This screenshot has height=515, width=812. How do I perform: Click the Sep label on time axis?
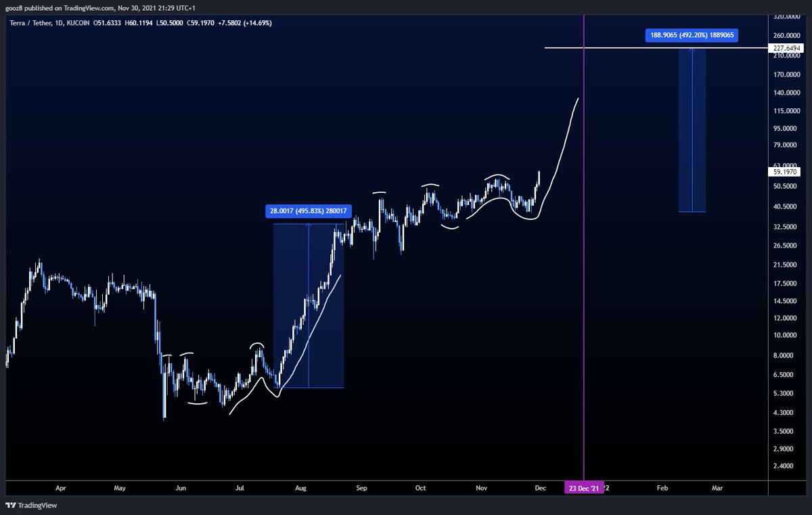point(361,487)
